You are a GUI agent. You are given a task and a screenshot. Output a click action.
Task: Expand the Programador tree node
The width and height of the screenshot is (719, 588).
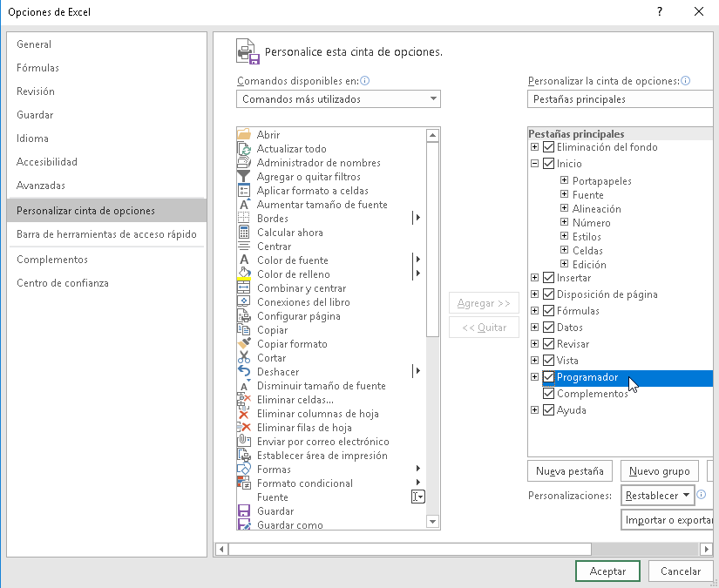click(534, 376)
